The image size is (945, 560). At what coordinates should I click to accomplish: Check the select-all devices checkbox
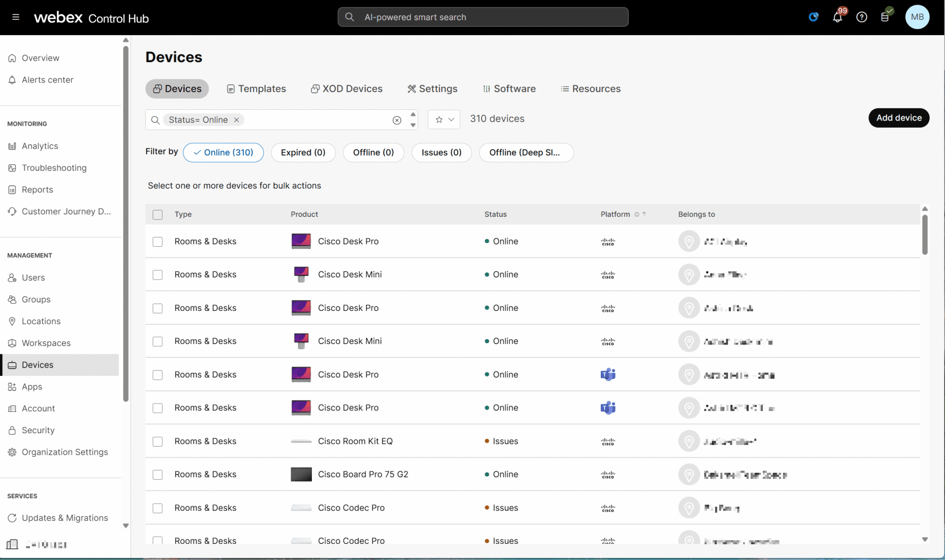tap(157, 214)
